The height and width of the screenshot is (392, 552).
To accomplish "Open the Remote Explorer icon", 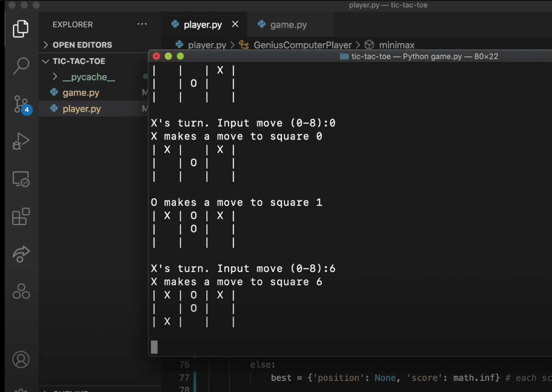I will click(21, 179).
